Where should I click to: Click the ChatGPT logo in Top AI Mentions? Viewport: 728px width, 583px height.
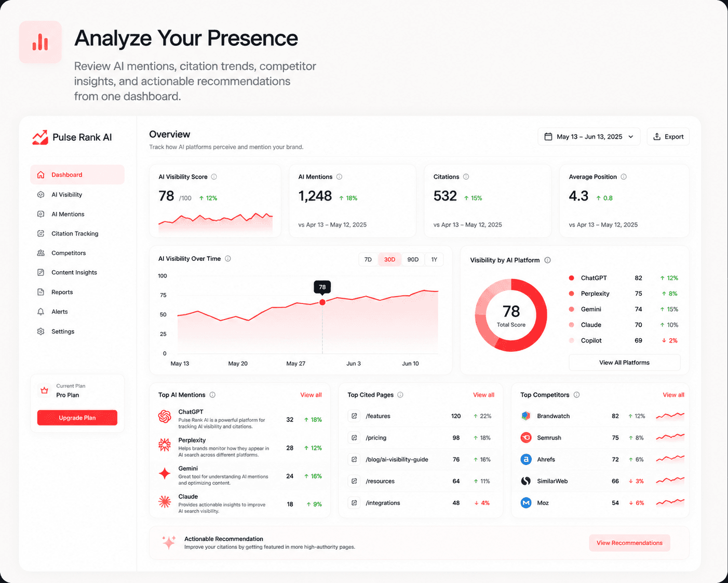tap(165, 416)
